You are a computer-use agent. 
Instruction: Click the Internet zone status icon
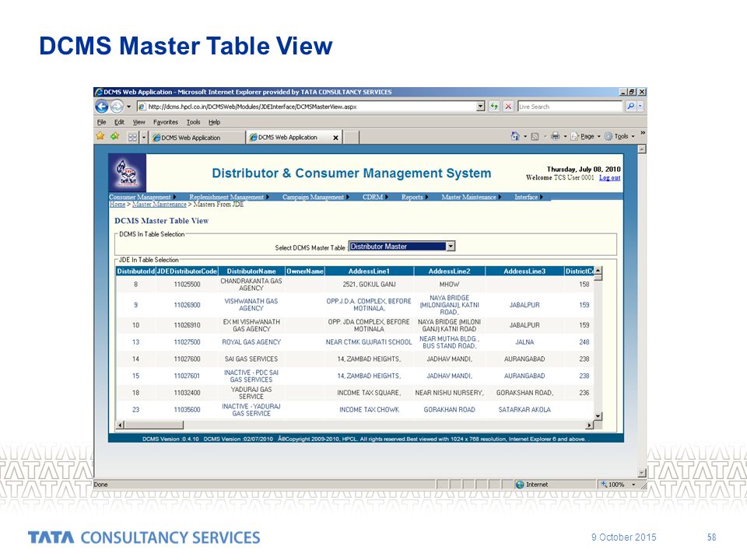(x=520, y=485)
